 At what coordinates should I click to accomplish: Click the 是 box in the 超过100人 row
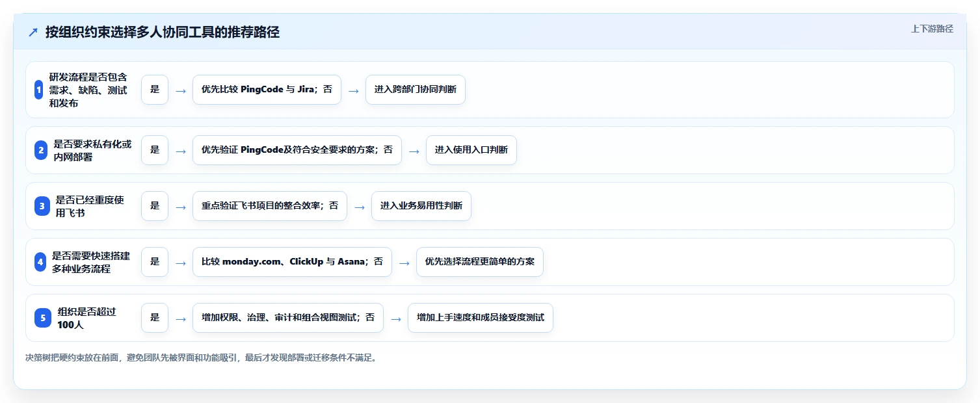155,318
